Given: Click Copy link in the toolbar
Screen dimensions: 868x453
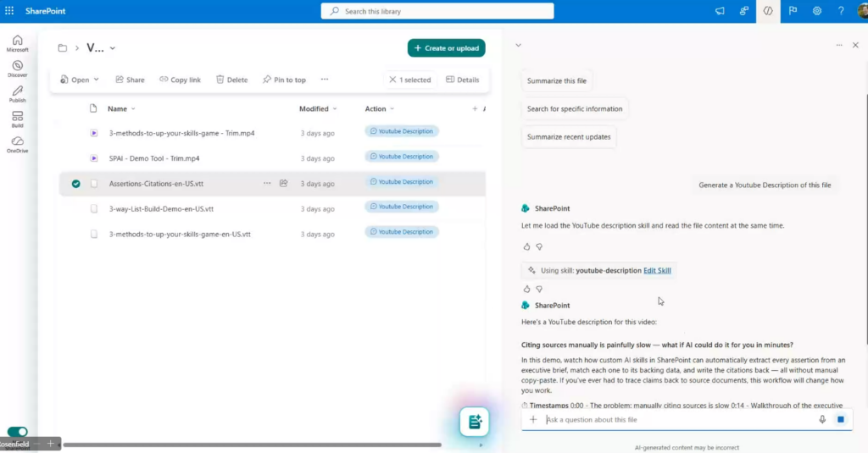Looking at the screenshot, I should [x=180, y=80].
